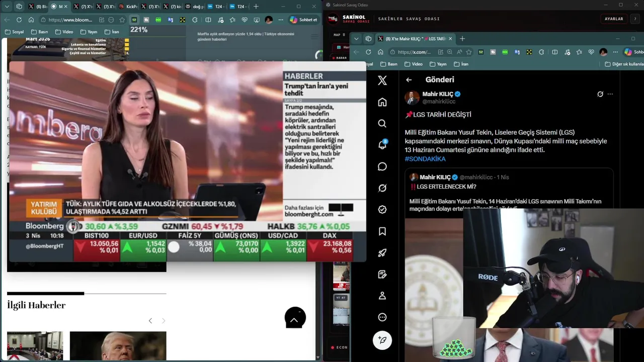Open the three-dot menu on Mahir KILIÇ's post

[610, 94]
